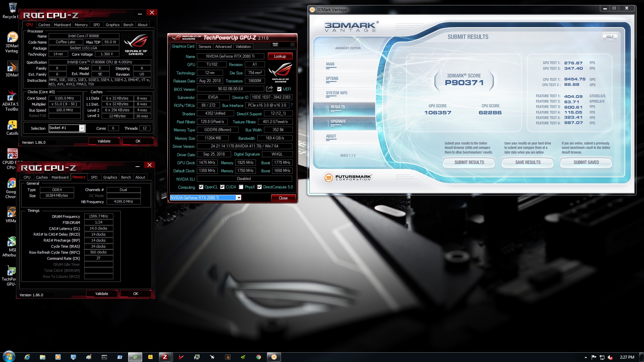The image size is (644, 362).
Task: Click OK in the bottom CPU-Z window
Action: click(x=136, y=294)
